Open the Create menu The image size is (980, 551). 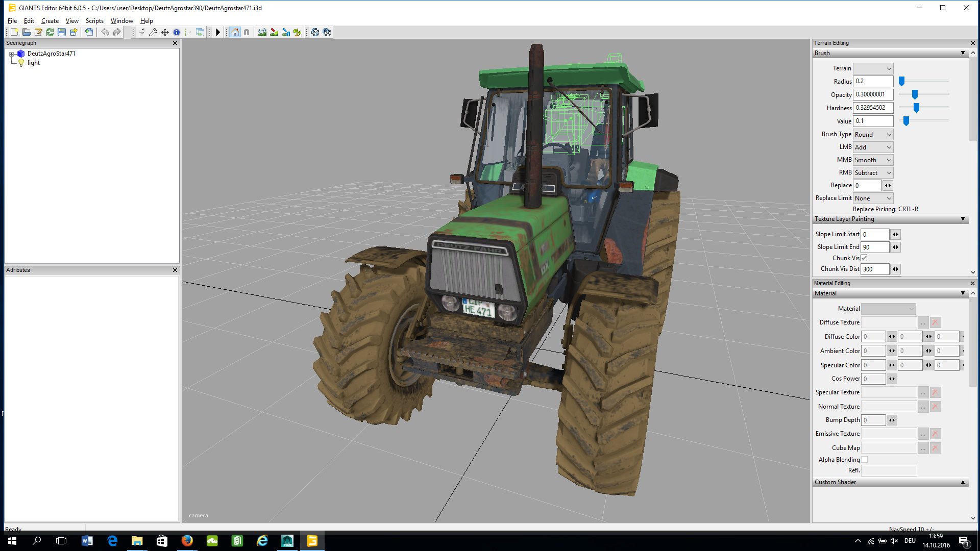50,21
